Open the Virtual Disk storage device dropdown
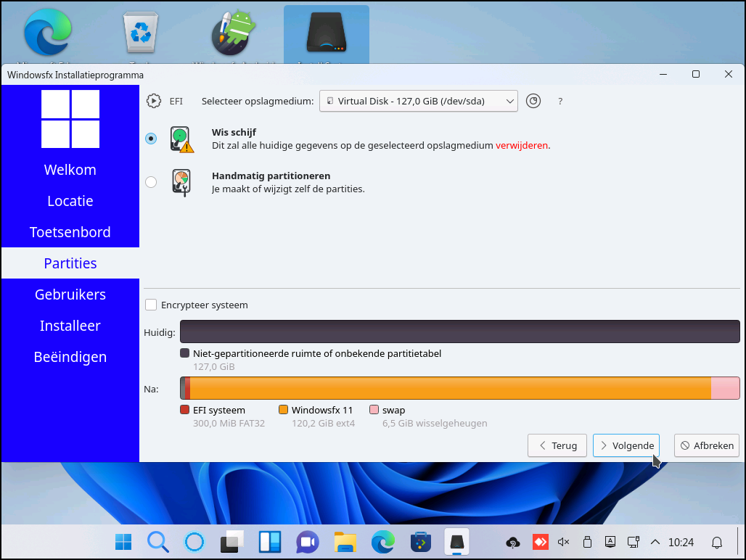This screenshot has width=746, height=560. pyautogui.click(x=419, y=101)
